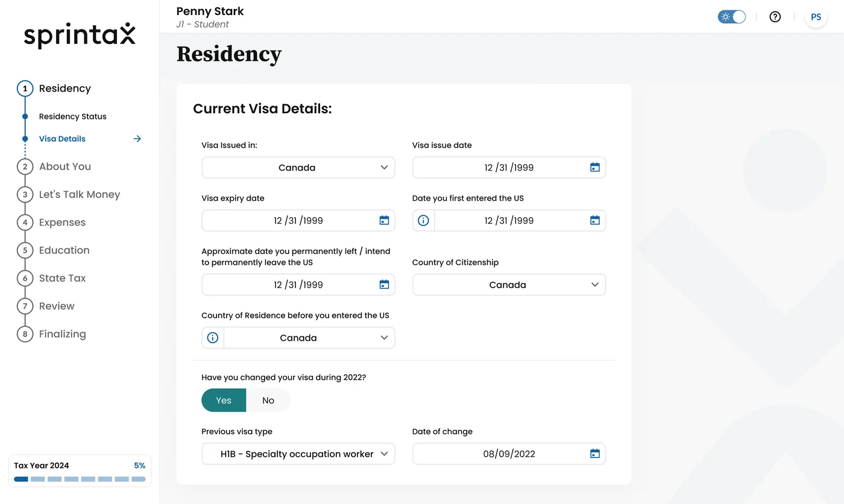
Task: Show info for Country of Residence
Action: click(212, 338)
